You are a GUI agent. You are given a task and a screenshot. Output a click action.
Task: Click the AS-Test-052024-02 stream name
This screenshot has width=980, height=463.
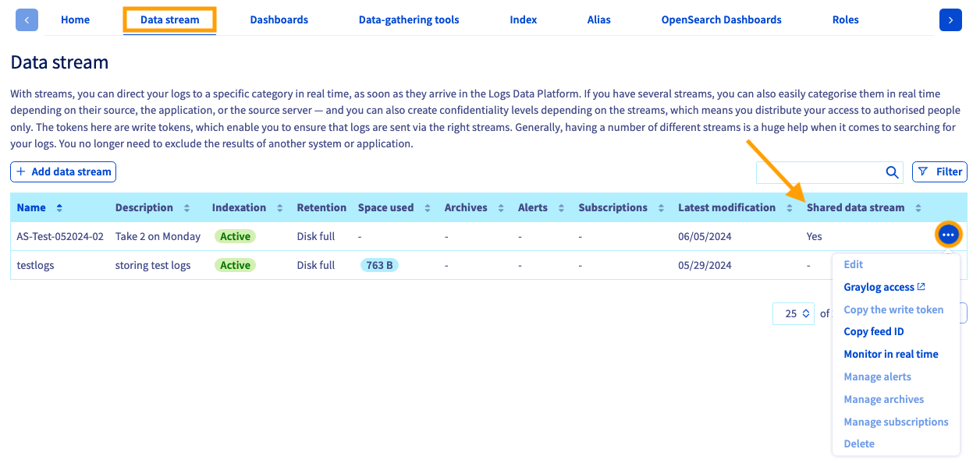click(x=60, y=236)
